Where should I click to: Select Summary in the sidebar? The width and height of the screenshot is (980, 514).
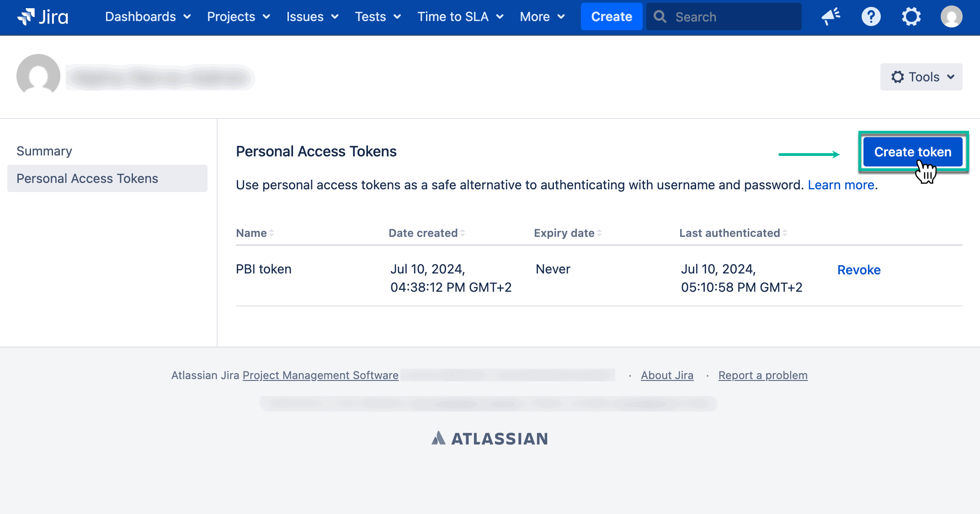click(x=44, y=151)
